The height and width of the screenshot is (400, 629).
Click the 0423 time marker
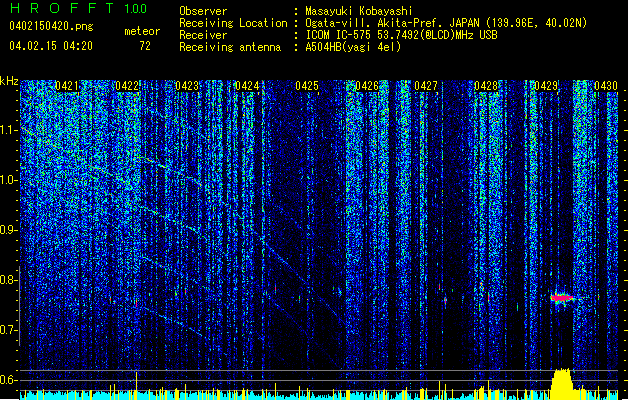(x=187, y=86)
